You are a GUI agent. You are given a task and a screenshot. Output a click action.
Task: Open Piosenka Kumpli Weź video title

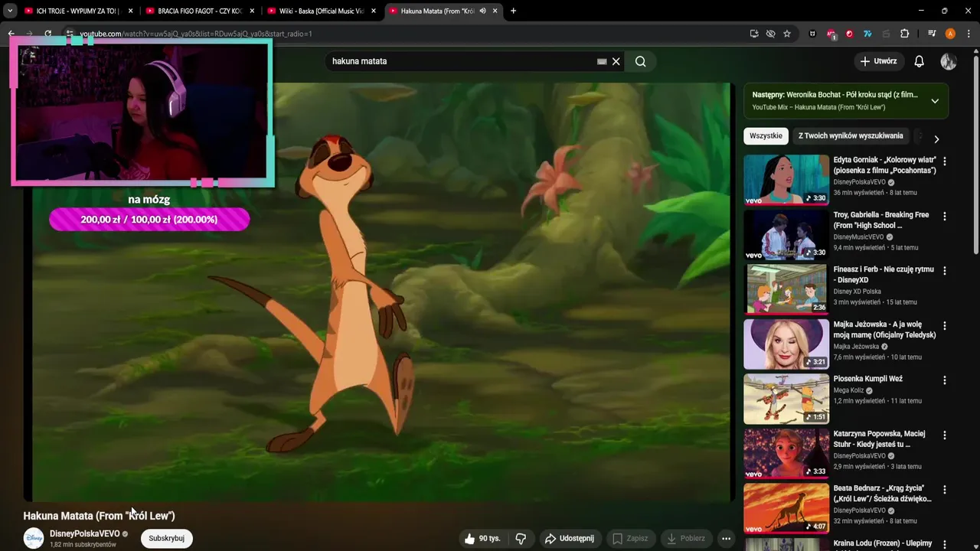[867, 379]
